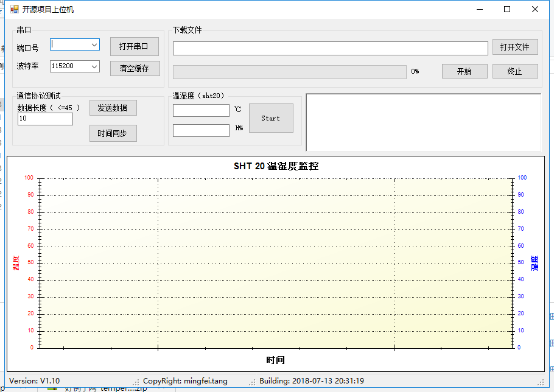The image size is (554, 392).
Task: Click the 发送数据 button
Action: (113, 108)
